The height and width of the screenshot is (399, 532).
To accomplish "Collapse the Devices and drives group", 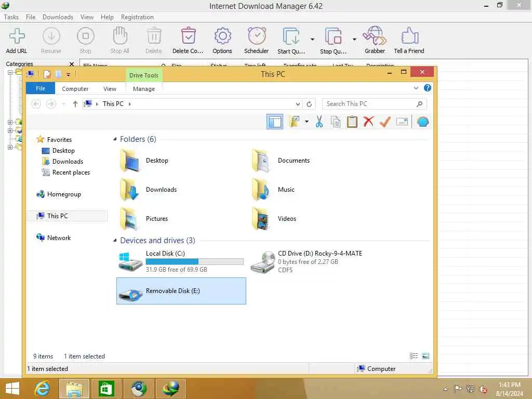I will coord(115,240).
